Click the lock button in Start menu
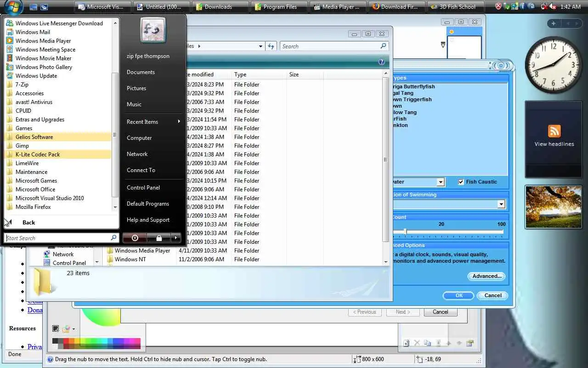Viewport: 588px width, 368px height. pos(159,238)
